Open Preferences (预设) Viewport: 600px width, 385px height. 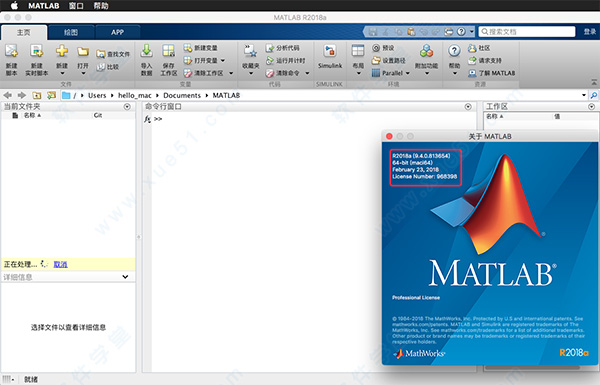pos(383,48)
